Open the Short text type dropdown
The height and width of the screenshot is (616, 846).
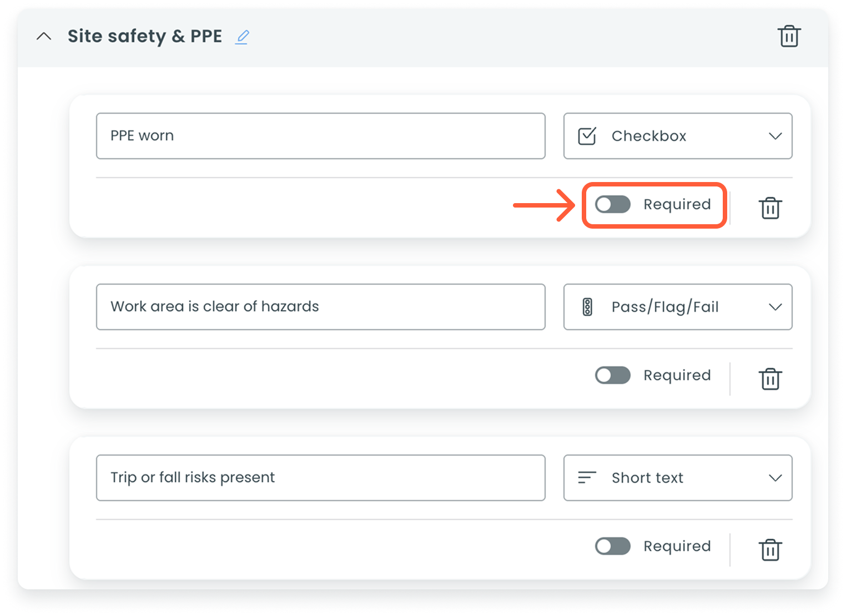[x=775, y=478]
